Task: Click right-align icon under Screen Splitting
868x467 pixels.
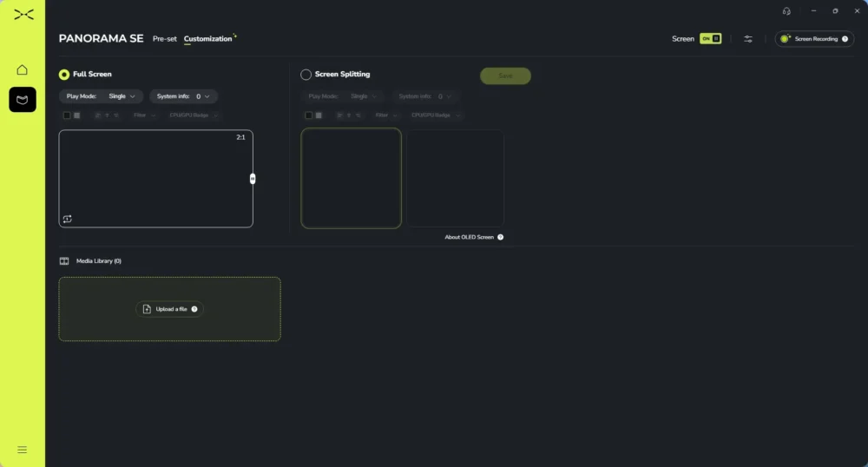Action: (x=358, y=115)
